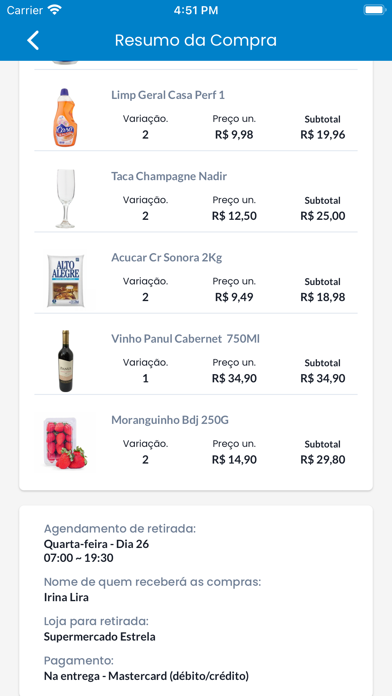Select the Limp Geral Casa Perf 1 title

click(168, 95)
